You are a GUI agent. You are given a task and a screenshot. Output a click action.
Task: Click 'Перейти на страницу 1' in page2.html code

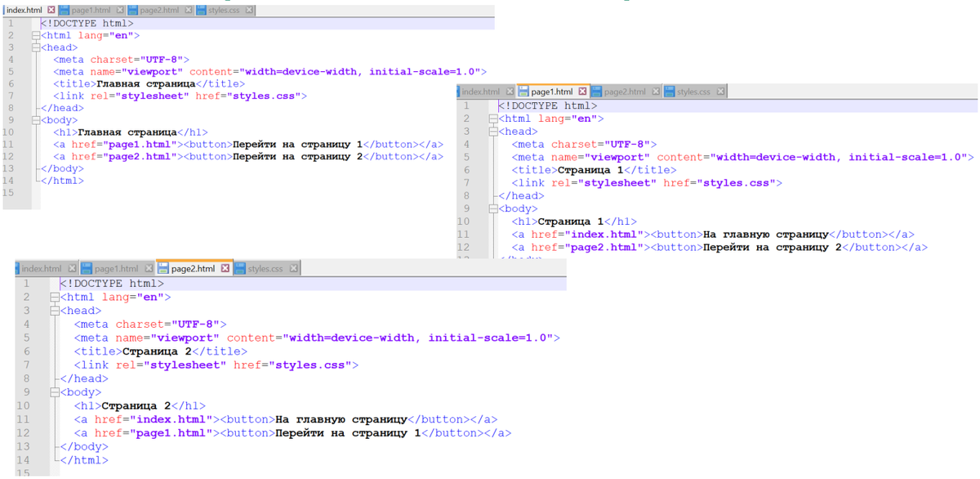349,432
